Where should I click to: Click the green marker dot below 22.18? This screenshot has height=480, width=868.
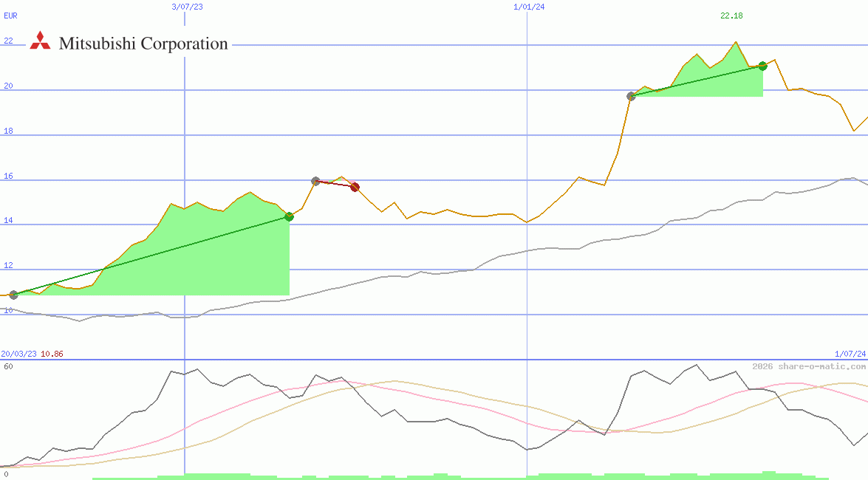click(x=762, y=66)
